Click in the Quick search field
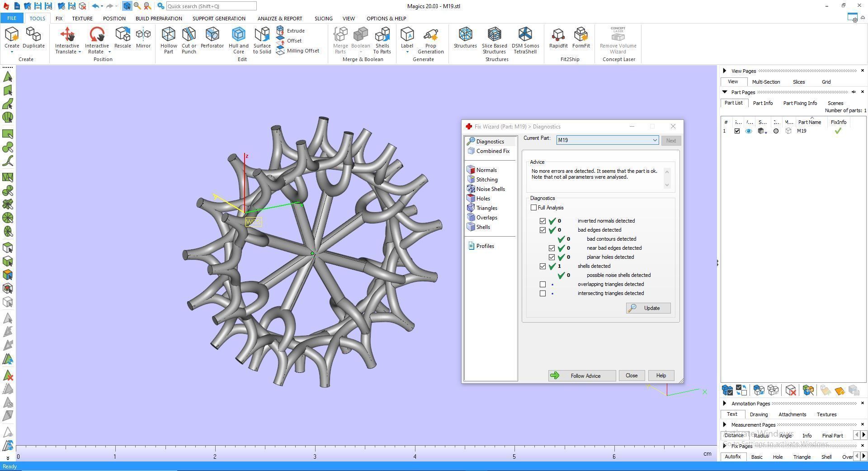 [211, 6]
